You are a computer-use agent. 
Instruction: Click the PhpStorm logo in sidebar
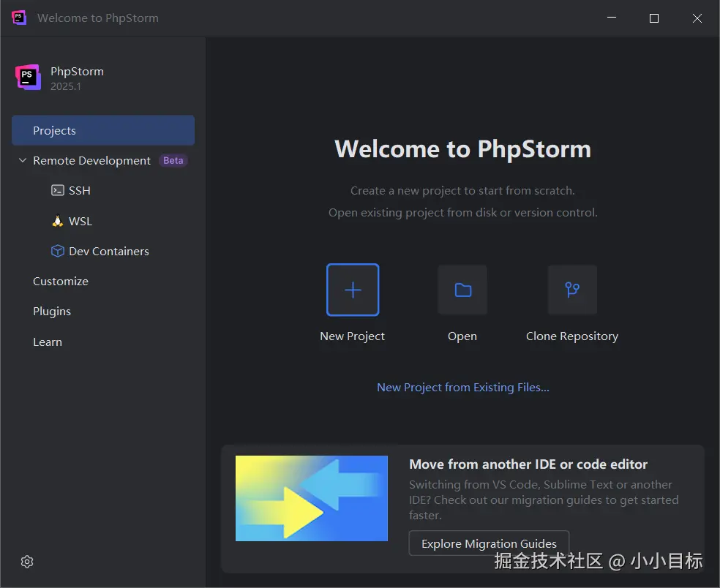28,77
